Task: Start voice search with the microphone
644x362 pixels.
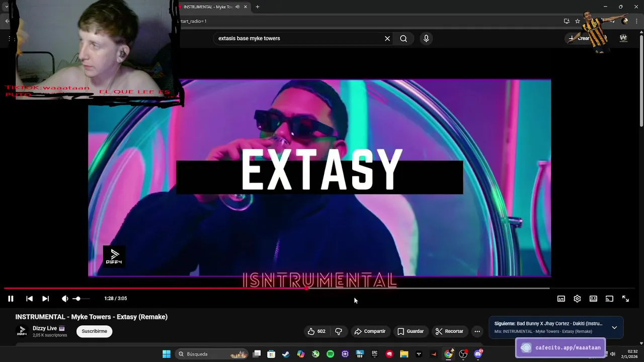Action: pyautogui.click(x=426, y=38)
